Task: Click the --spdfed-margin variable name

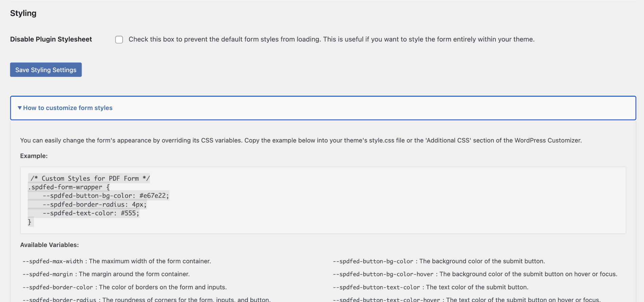Action: click(48, 274)
